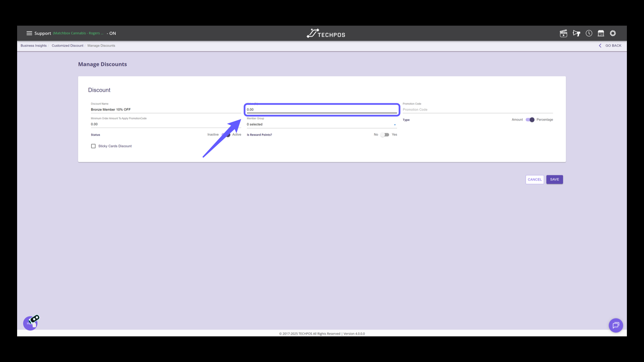Expand the Member Group dropdown
Image resolution: width=644 pixels, height=362 pixels.
point(322,124)
